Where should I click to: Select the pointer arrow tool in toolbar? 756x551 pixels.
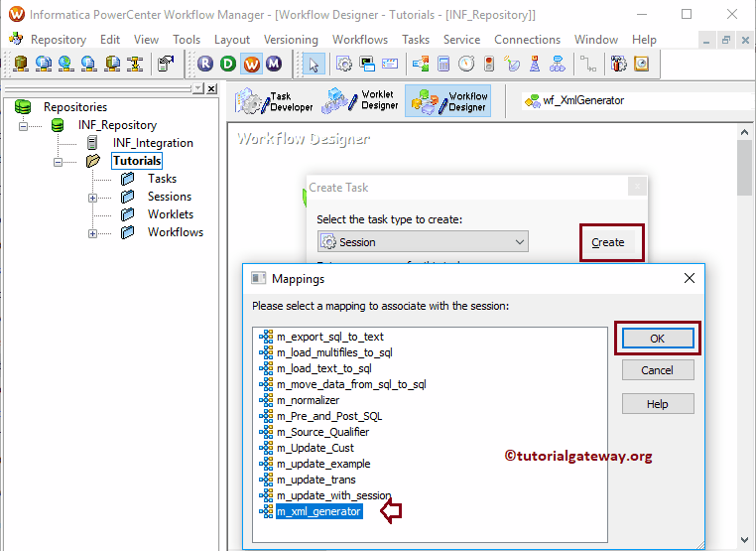click(314, 65)
